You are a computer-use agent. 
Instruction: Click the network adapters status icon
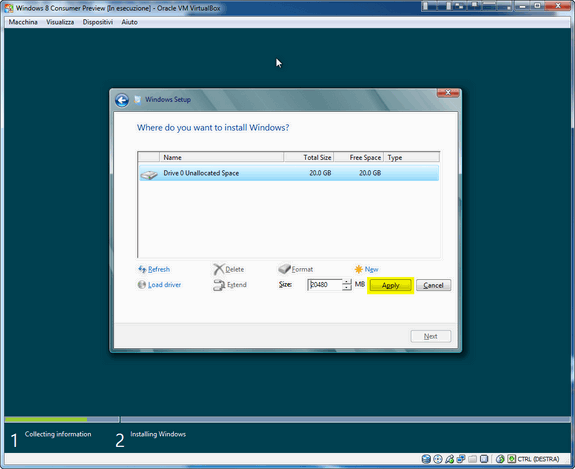coord(461,459)
